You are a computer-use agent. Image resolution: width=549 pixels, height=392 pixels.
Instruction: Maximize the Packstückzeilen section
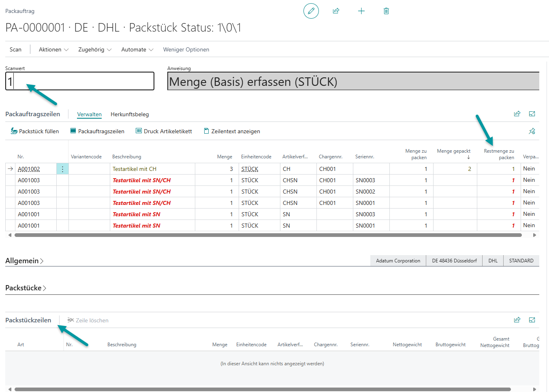tap(532, 320)
